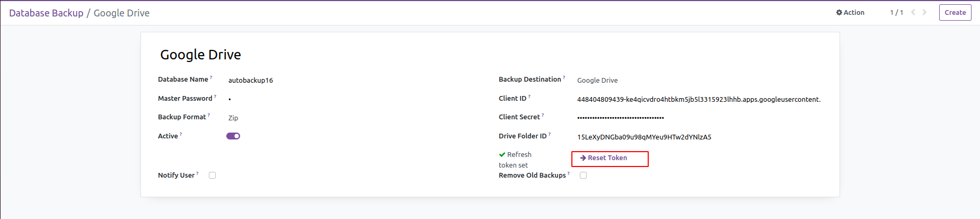Click help mark beside Client ID
The height and width of the screenshot is (219, 980).
(529, 97)
